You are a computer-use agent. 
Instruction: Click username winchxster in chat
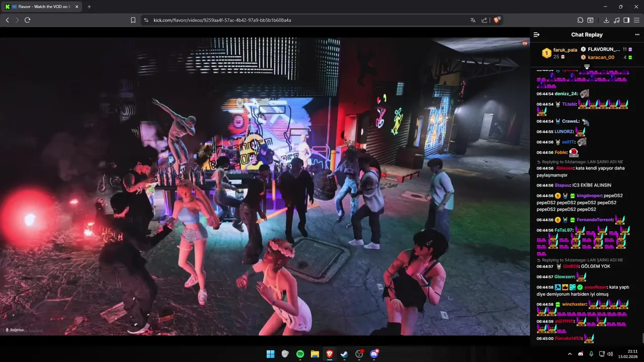click(574, 304)
